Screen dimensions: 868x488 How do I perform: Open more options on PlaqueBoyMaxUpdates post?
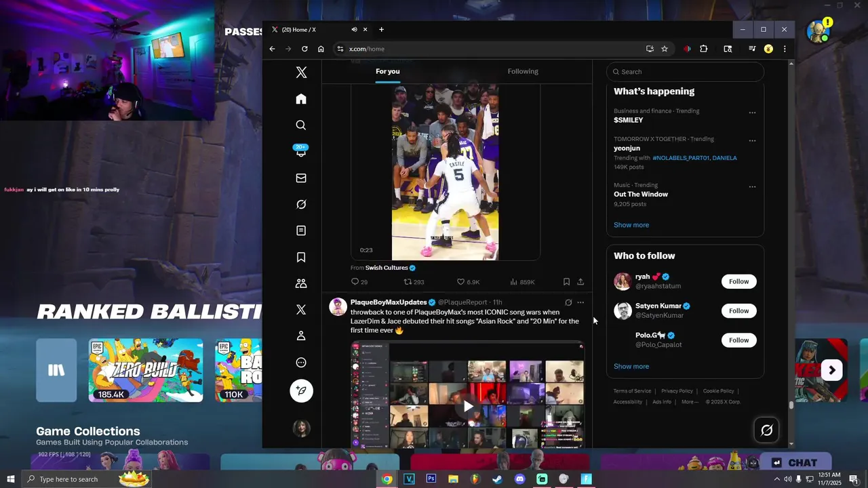click(x=580, y=302)
